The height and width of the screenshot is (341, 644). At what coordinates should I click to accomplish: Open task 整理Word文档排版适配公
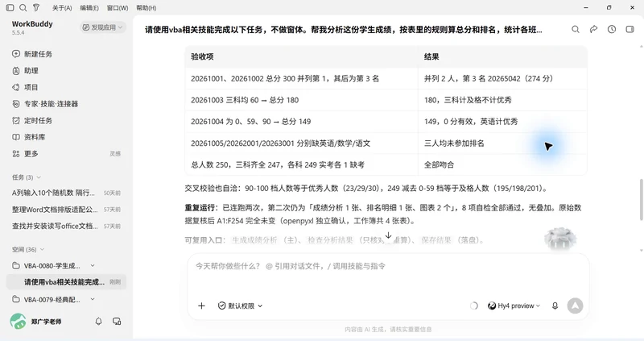(x=66, y=210)
